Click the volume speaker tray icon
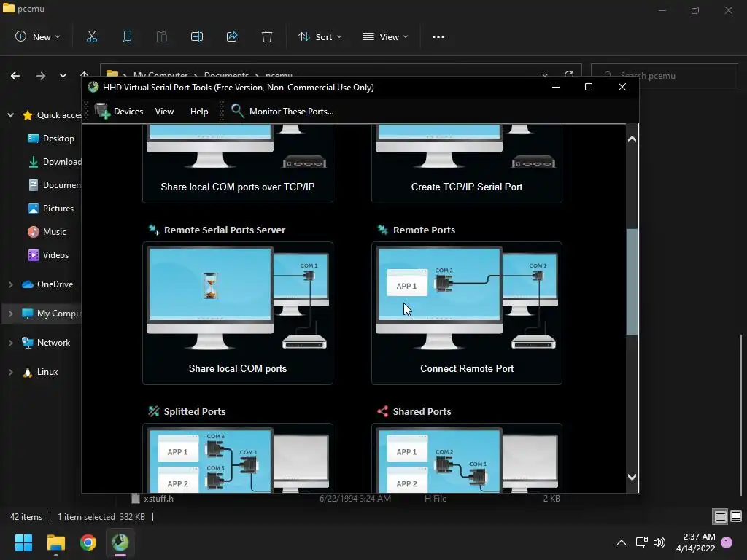747x560 pixels. (x=659, y=542)
